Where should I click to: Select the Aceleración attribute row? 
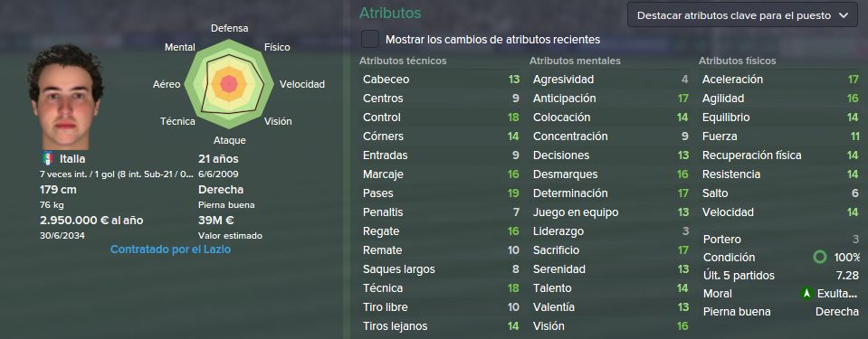[780, 79]
